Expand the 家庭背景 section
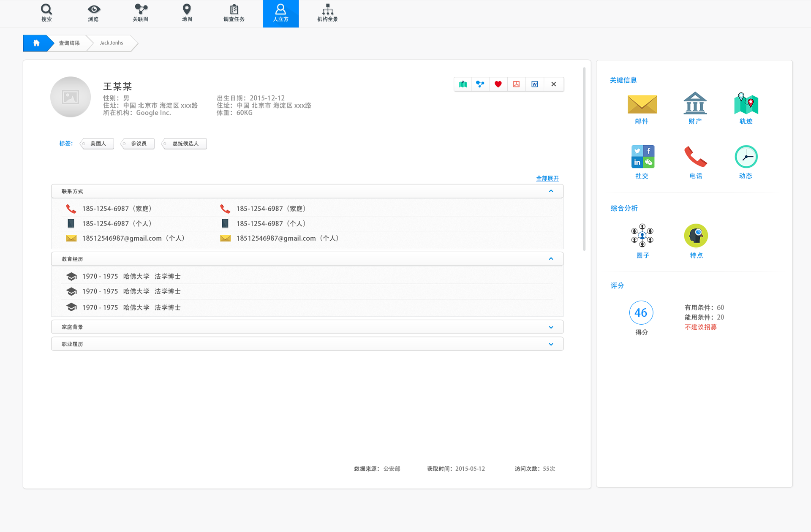 551,327
